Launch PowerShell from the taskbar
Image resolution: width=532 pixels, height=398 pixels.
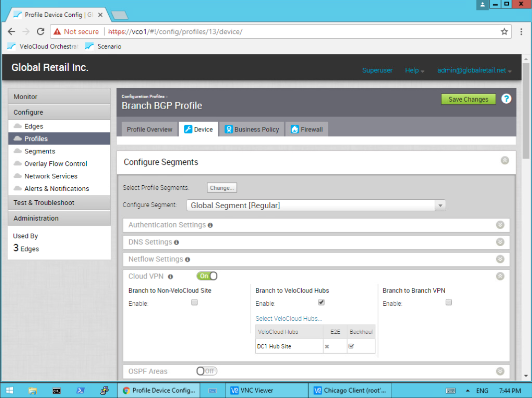[80, 391]
